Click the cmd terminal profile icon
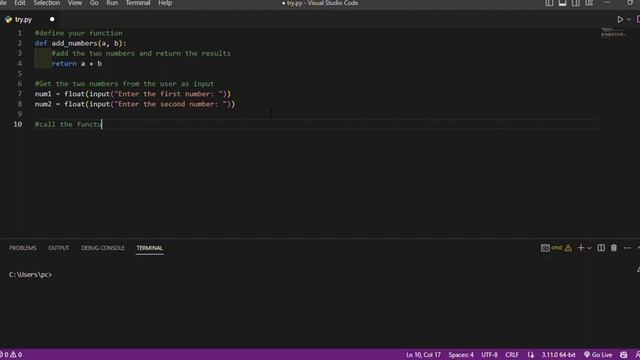Screen dimensions: 640x360 click(x=545, y=248)
